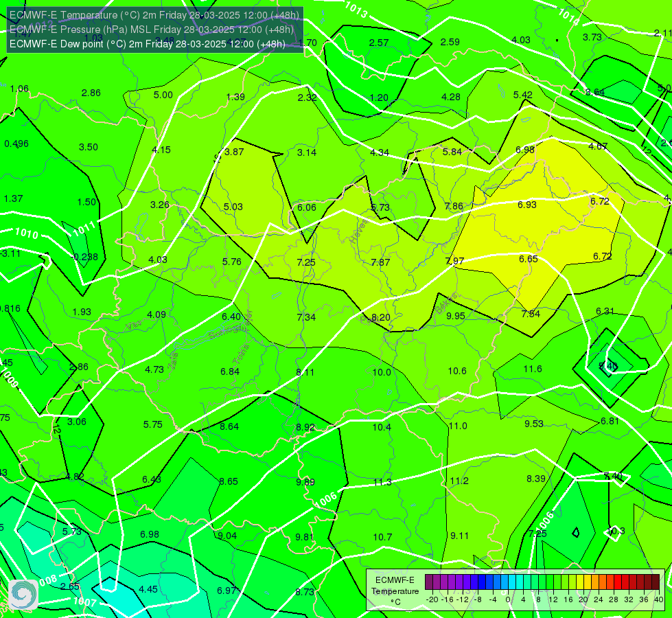This screenshot has height=618, width=672.
Task: Select the ECMWF-E Dew point 2m layer label
Action: 148,44
